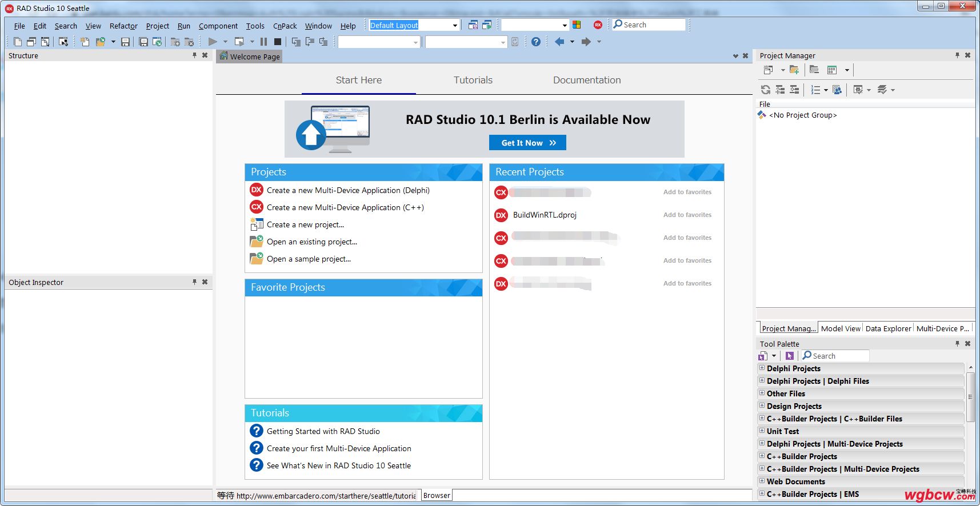Add BuildWinRTL.dproj to favorites
Image resolution: width=980 pixels, height=506 pixels.
pyautogui.click(x=687, y=215)
